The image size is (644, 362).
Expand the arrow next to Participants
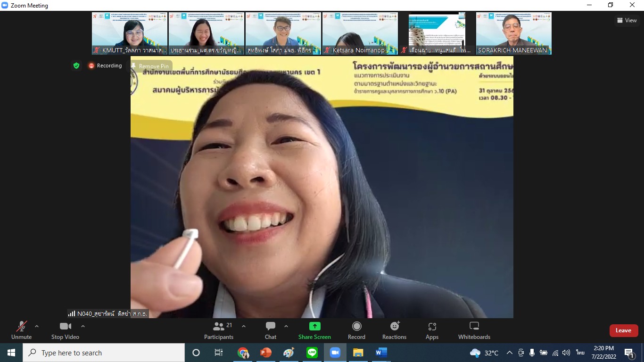(244, 326)
